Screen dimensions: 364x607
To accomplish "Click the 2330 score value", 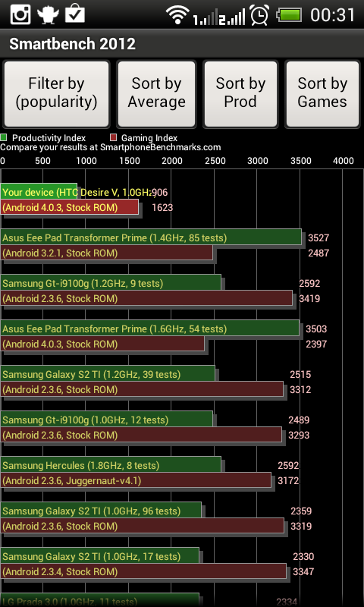I will [x=303, y=557].
